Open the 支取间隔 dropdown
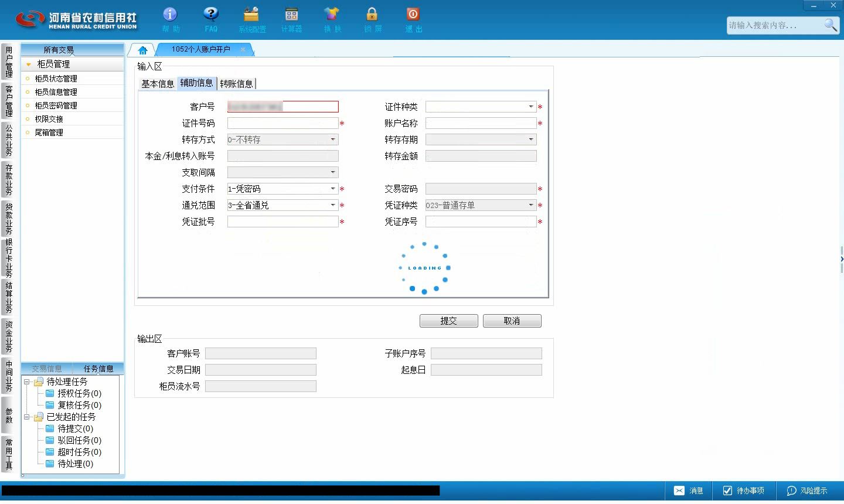 point(333,172)
